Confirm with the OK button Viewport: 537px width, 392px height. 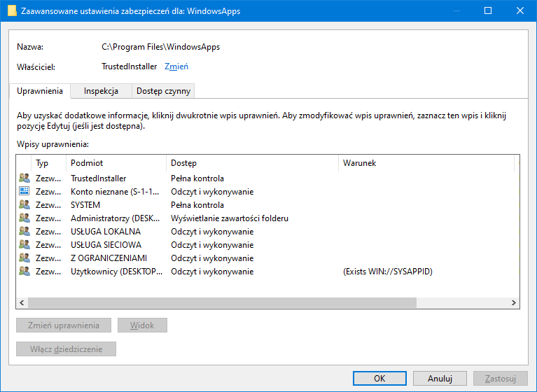coord(379,378)
